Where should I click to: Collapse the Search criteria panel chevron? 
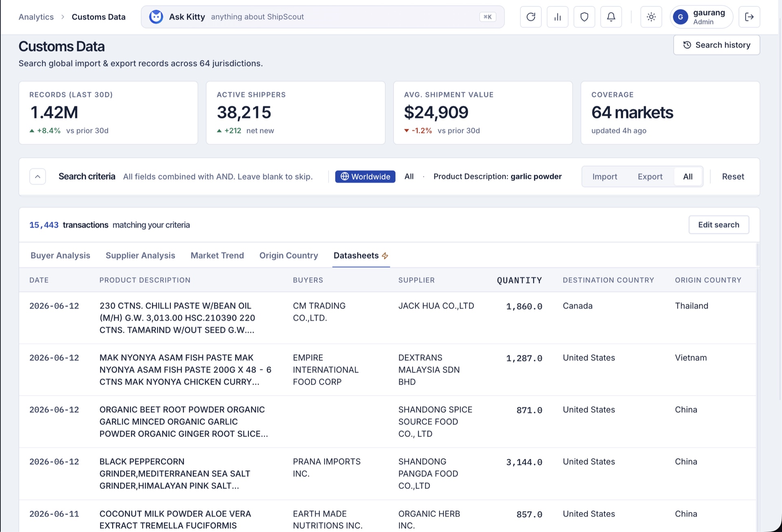click(37, 176)
